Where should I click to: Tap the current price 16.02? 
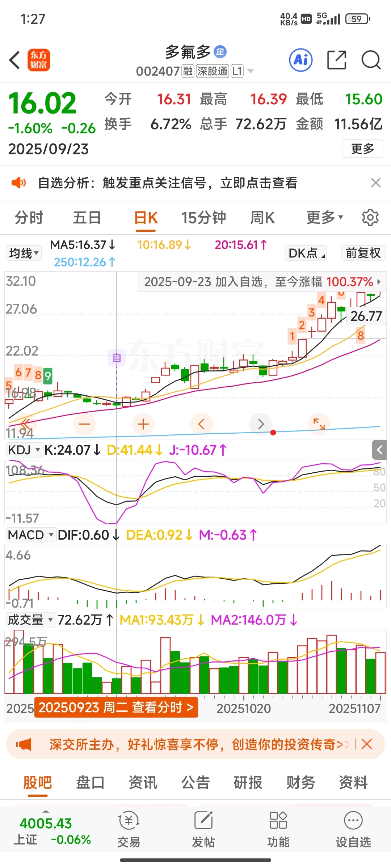[42, 103]
